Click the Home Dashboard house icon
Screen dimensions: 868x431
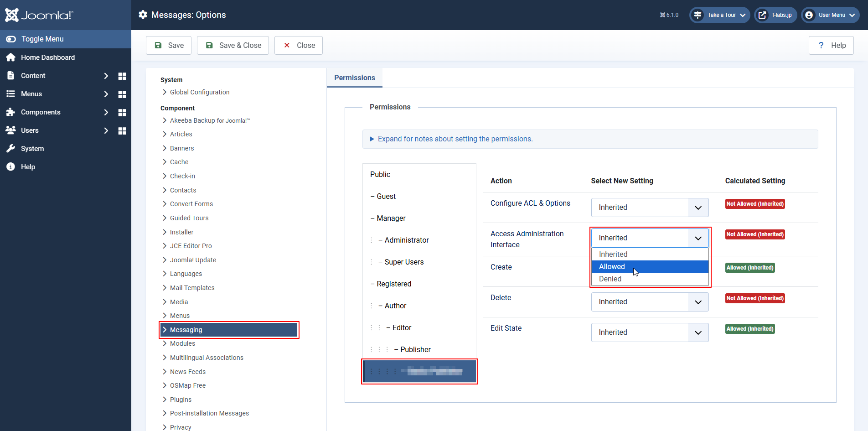[x=10, y=57]
